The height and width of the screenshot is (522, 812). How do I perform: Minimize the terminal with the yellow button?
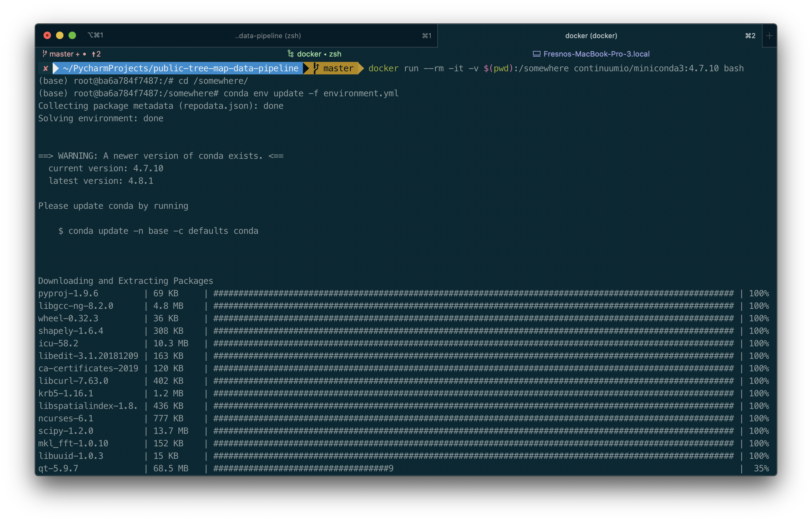60,35
